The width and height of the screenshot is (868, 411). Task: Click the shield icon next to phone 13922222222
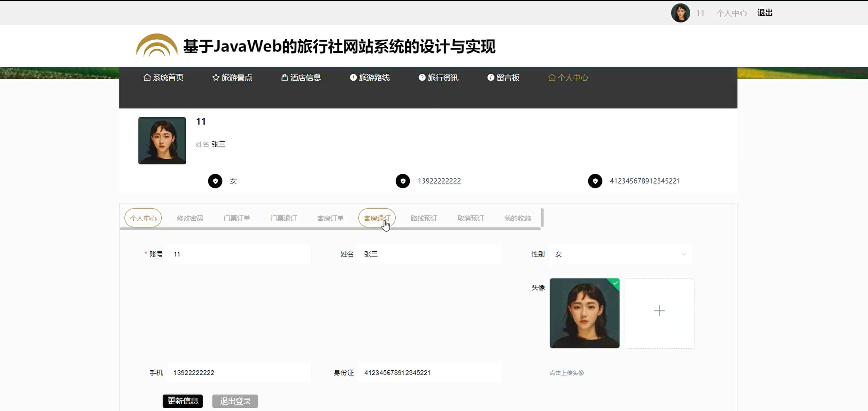[x=403, y=181]
